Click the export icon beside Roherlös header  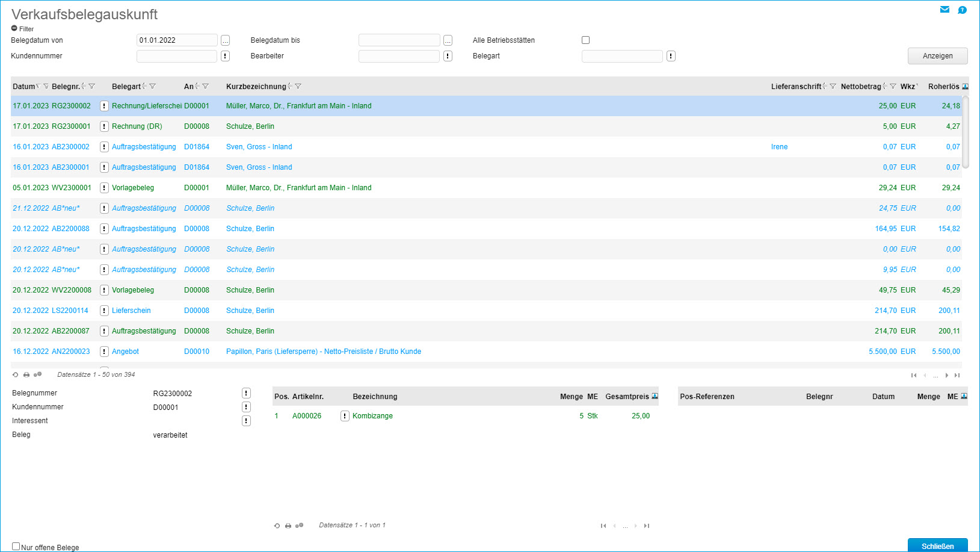point(965,87)
